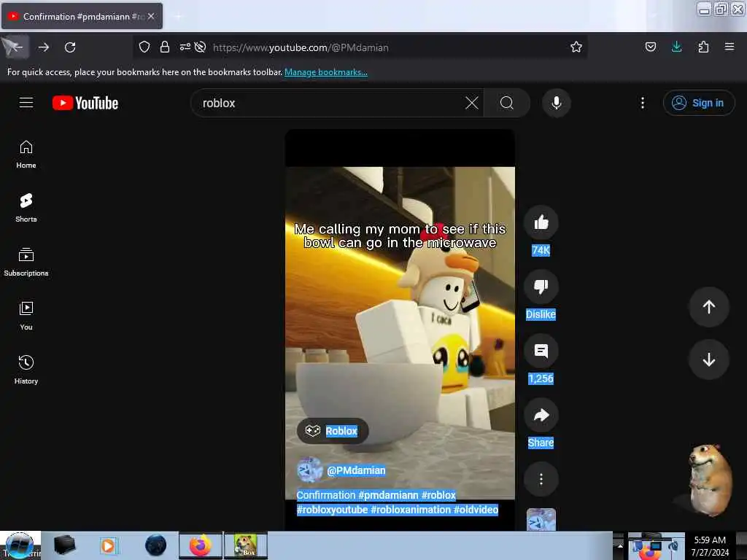The width and height of the screenshot is (747, 560).
Task: Go to the next Short
Action: [709, 359]
